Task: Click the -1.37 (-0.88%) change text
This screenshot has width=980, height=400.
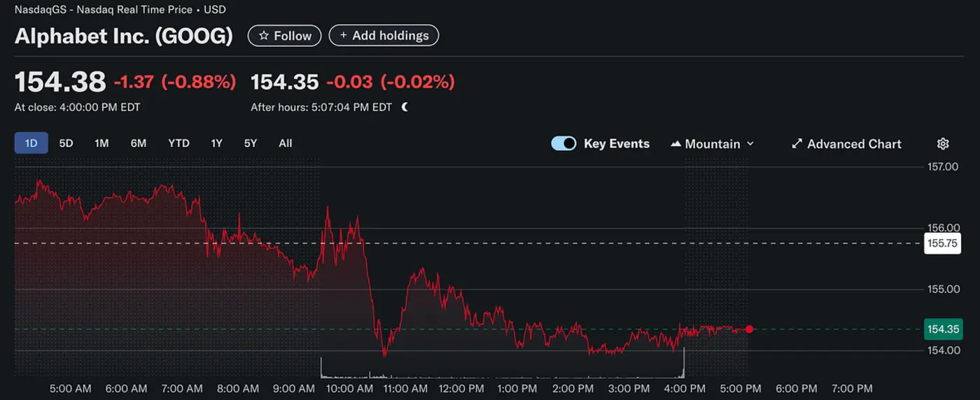Action: [175, 82]
